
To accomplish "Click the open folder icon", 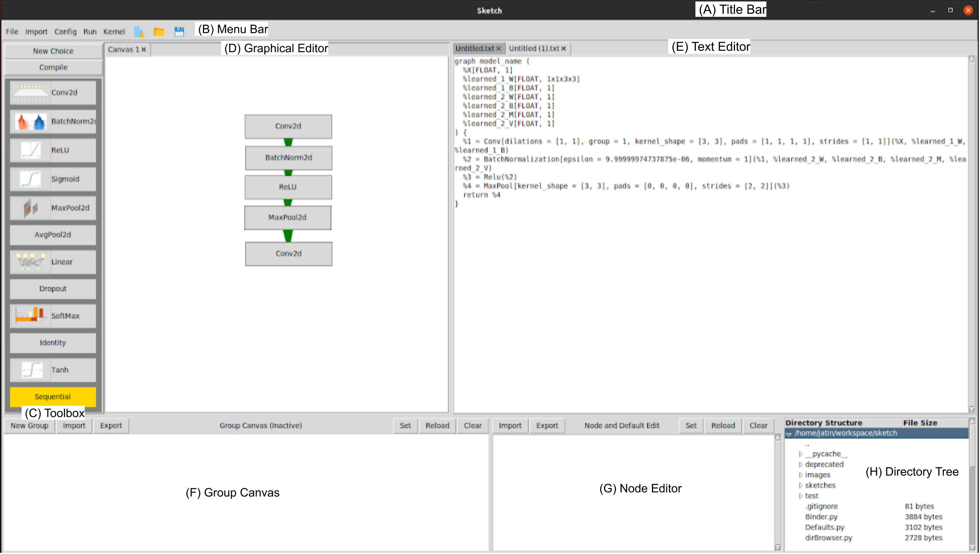I will pyautogui.click(x=159, y=31).
